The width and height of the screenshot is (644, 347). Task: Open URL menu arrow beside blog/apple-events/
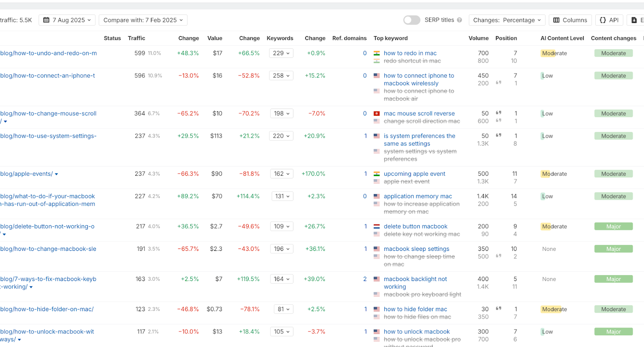coord(56,174)
